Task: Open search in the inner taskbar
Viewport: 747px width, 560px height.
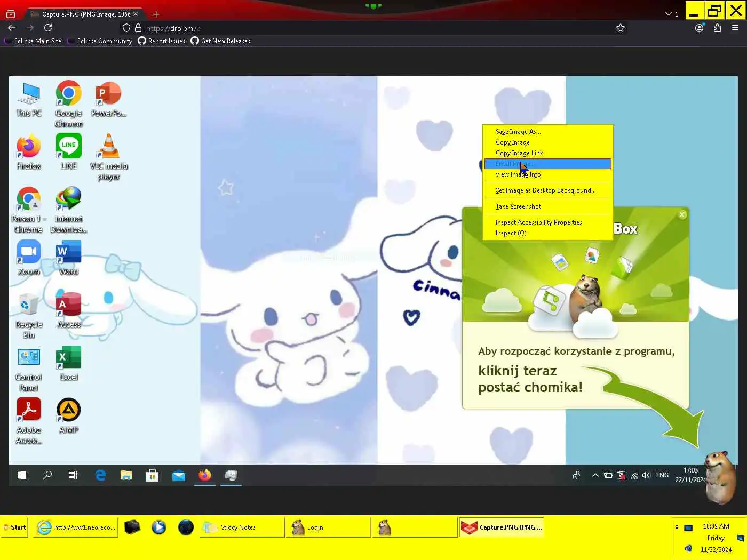Action: [47, 475]
